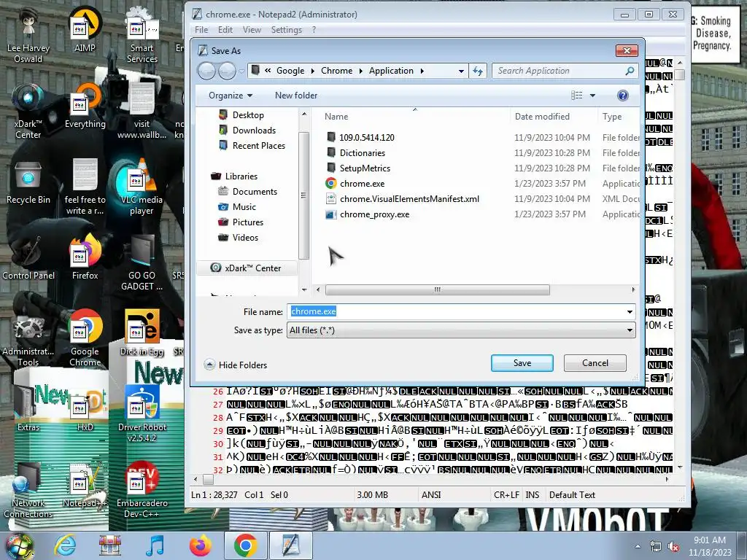Expand the address bar history dropdown
Screen dimensions: 747x560
click(461, 71)
